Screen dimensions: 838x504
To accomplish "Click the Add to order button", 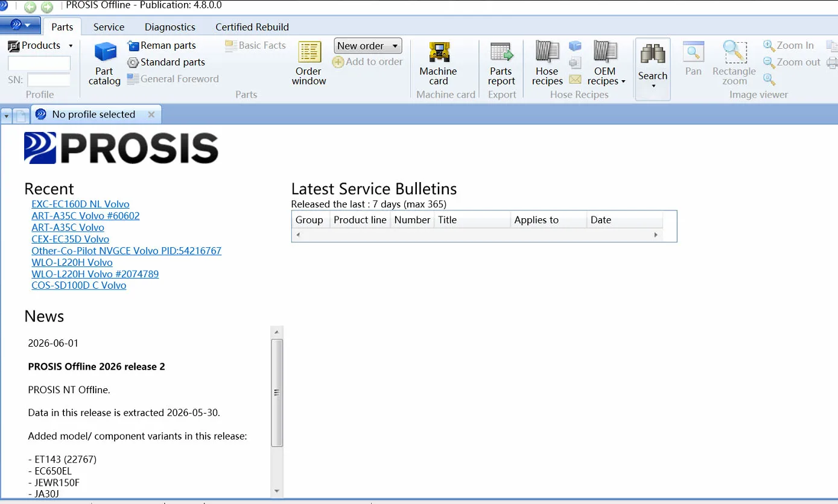I will [367, 62].
